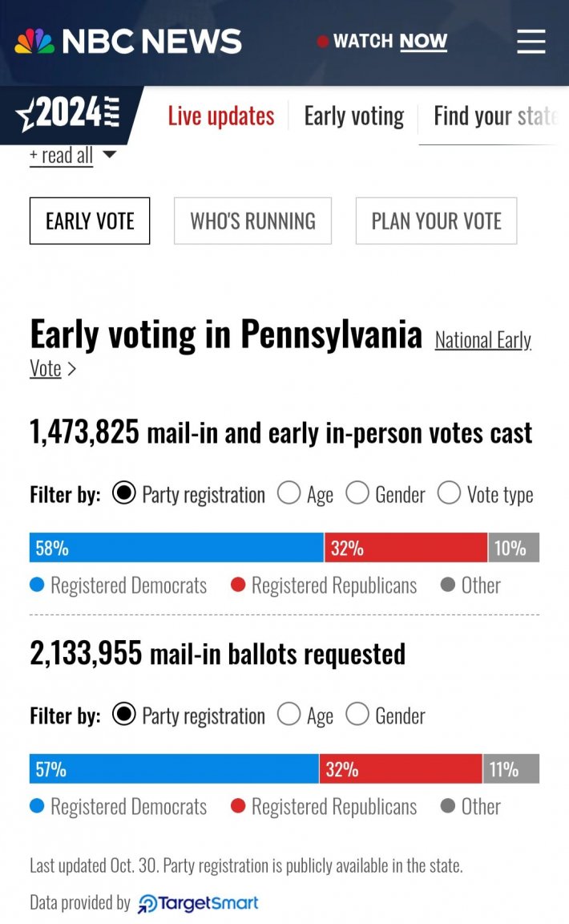Click the gray Other legend dot under ballots requested

coord(448,805)
